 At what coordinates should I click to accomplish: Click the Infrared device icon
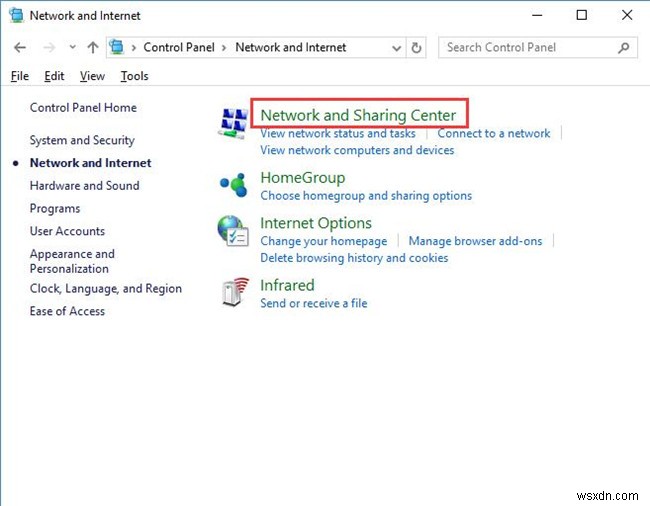tap(235, 292)
